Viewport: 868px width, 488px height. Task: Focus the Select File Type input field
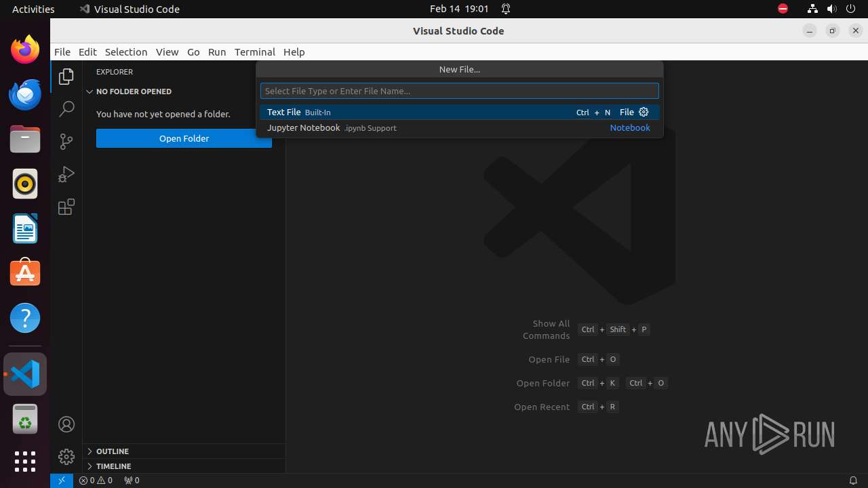click(460, 91)
